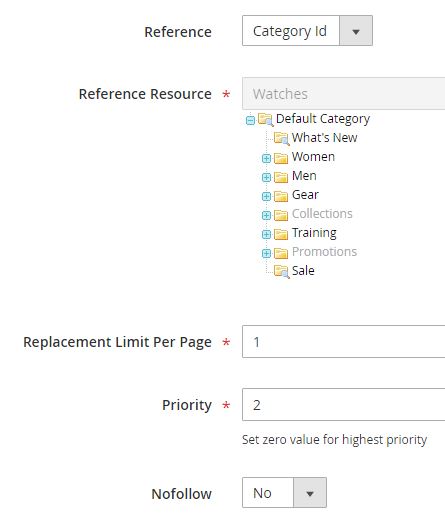
Task: Click the Replacement Limit Per Page field
Action: pyautogui.click(x=344, y=342)
